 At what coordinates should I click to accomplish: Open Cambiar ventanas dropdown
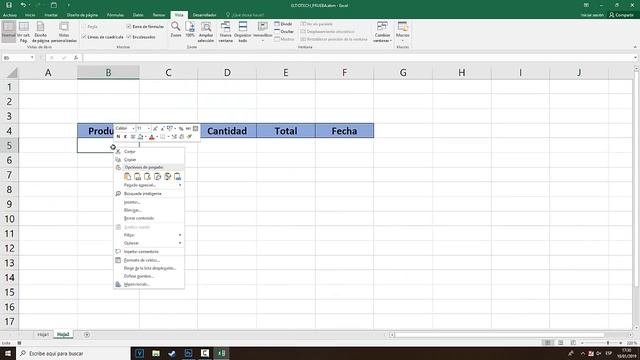(x=382, y=32)
